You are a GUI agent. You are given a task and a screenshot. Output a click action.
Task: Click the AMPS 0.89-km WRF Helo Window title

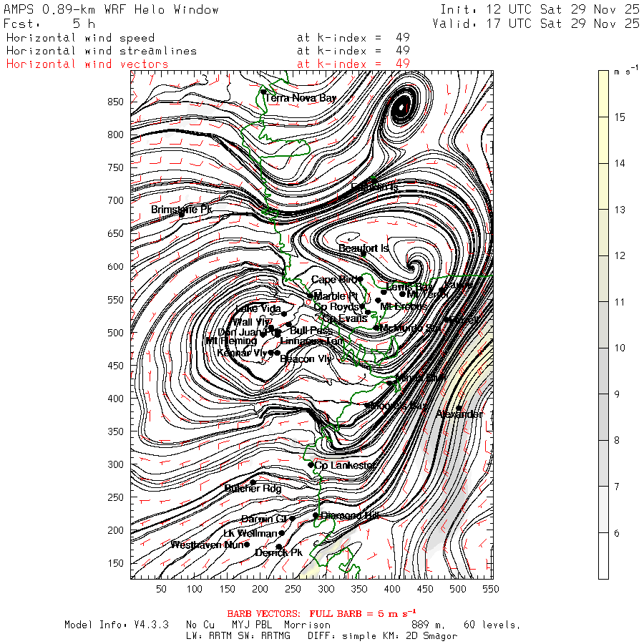pos(111,9)
